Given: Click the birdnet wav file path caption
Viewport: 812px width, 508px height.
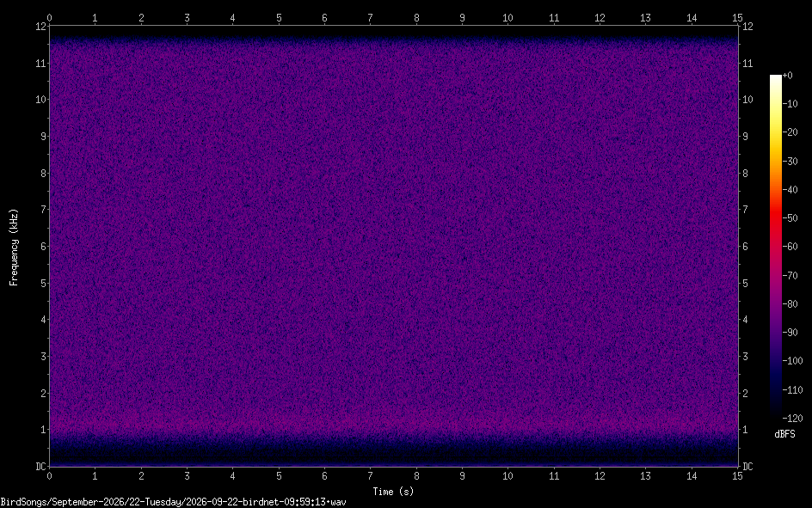Looking at the screenshot, I should click(x=173, y=502).
